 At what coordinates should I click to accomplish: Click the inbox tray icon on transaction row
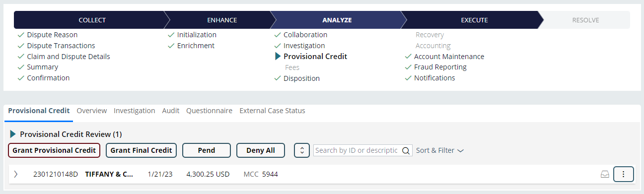pos(605,174)
